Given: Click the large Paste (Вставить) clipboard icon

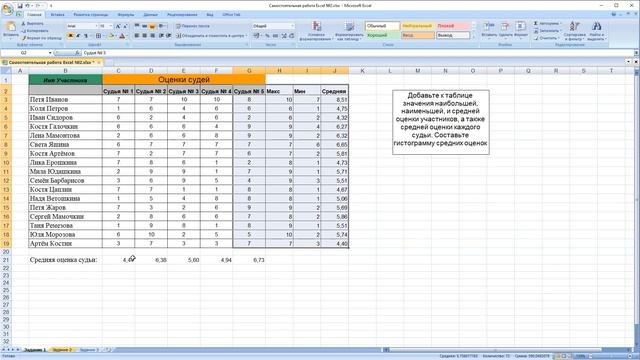Looking at the screenshot, I should (11, 27).
